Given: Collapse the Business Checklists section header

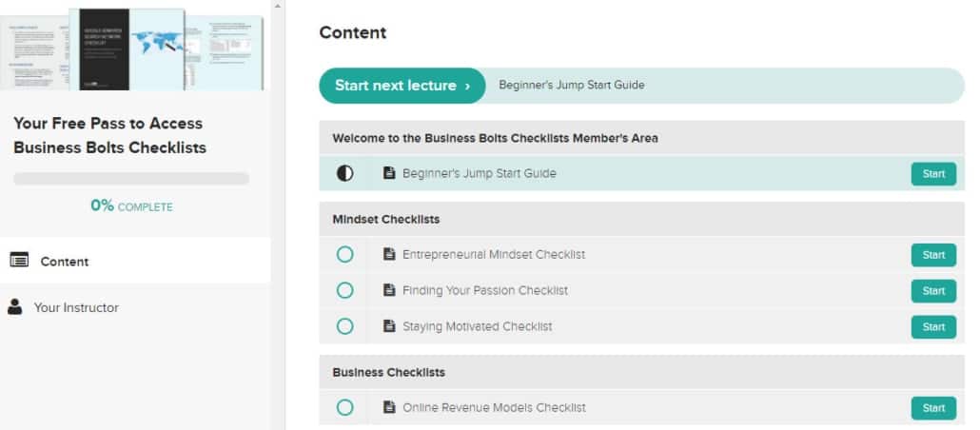Looking at the screenshot, I should pyautogui.click(x=641, y=372).
